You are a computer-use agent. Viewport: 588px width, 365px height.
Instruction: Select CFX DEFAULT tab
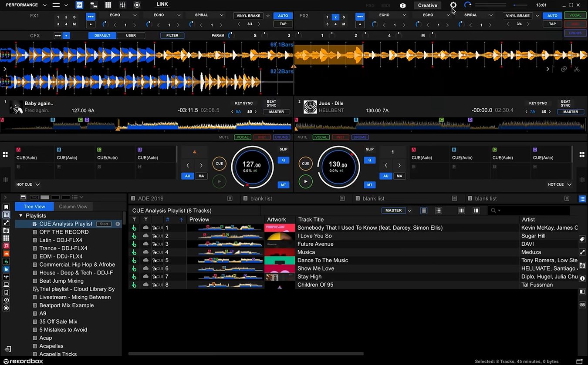102,36
